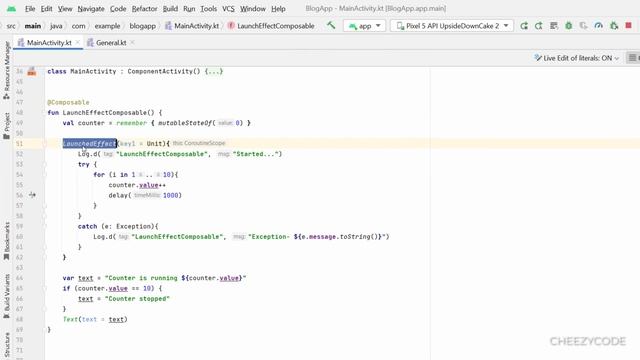
Task: Click 'catch (e: Exception)' text
Action: click(116, 226)
